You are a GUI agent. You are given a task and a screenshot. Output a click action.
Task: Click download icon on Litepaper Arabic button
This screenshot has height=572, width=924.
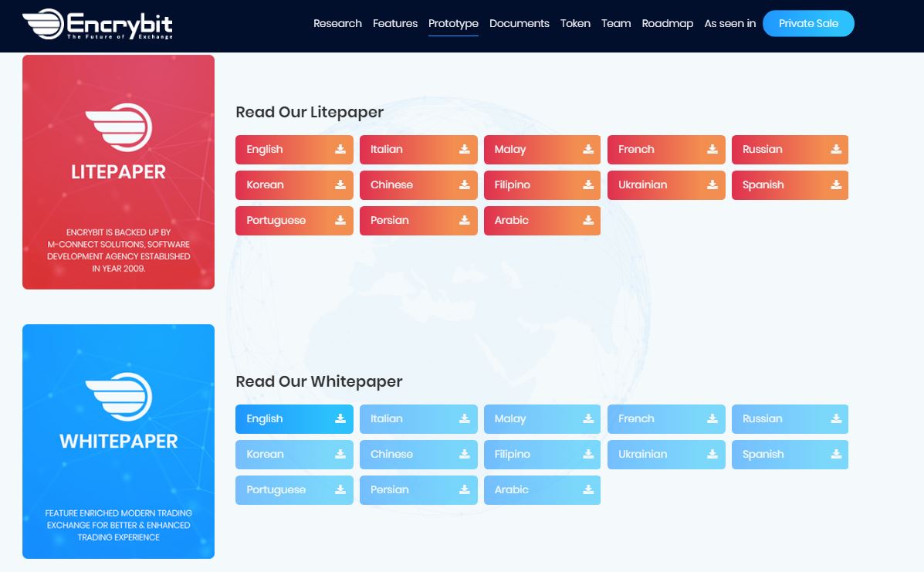point(588,220)
